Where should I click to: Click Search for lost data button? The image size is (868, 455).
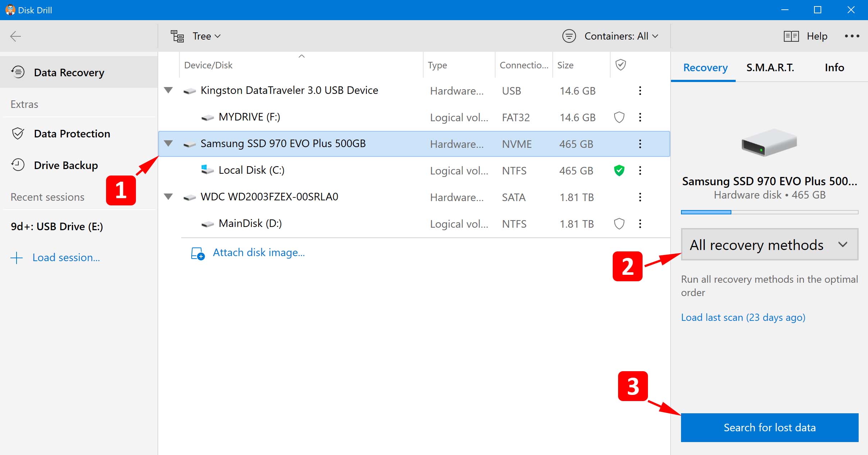click(x=769, y=427)
